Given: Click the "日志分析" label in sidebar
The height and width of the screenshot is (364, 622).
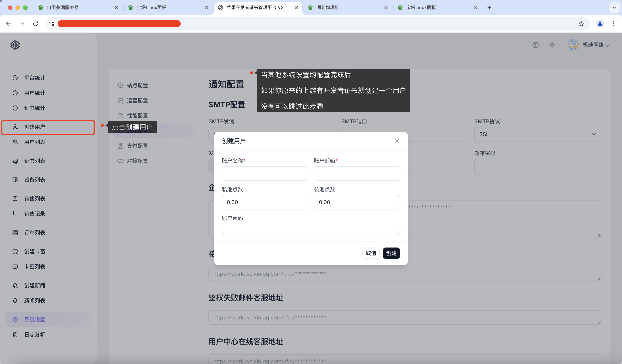Looking at the screenshot, I should coord(35,335).
